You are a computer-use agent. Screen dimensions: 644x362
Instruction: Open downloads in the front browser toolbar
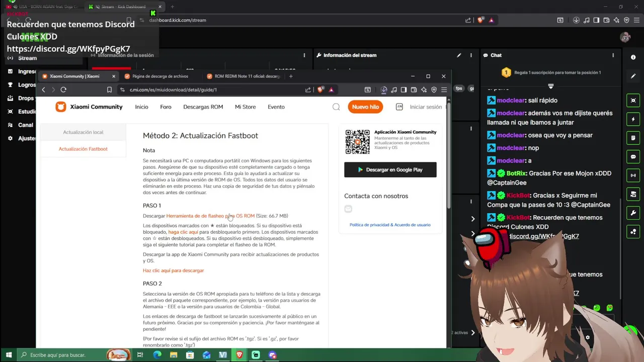click(384, 89)
